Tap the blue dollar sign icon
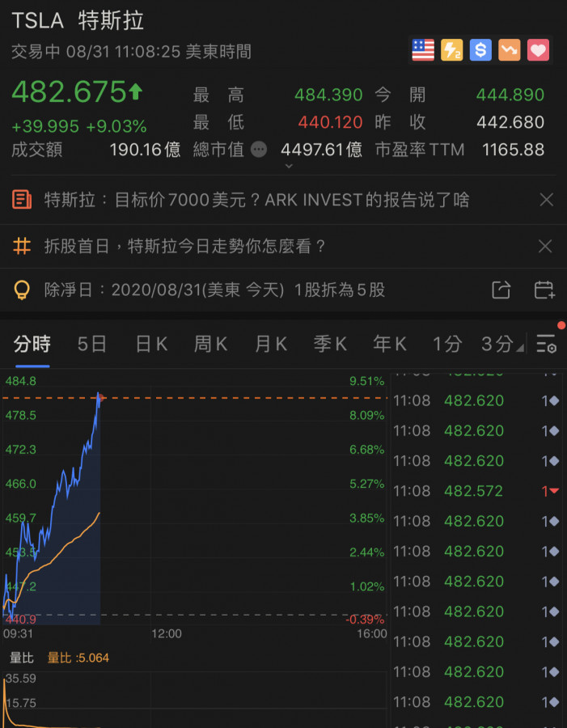Screen dimensions: 567x728 coord(480,49)
